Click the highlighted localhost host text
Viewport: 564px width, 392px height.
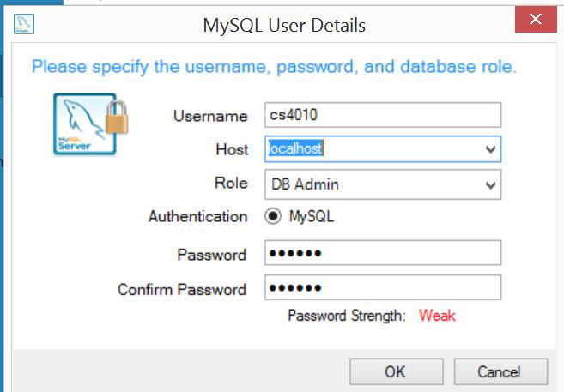coord(296,148)
